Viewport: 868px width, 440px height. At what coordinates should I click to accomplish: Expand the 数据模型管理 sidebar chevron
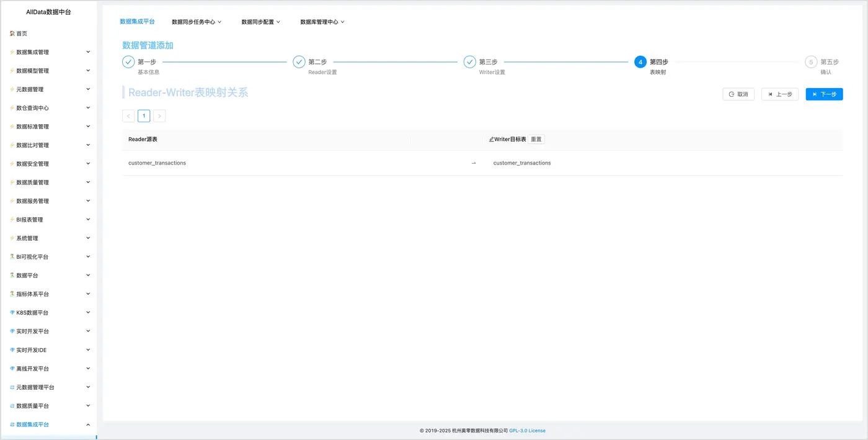pos(88,71)
